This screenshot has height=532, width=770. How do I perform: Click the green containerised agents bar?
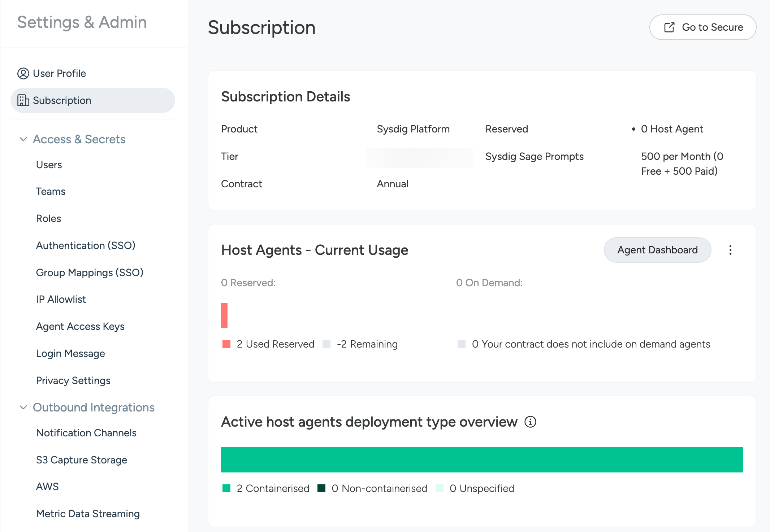[482, 460]
